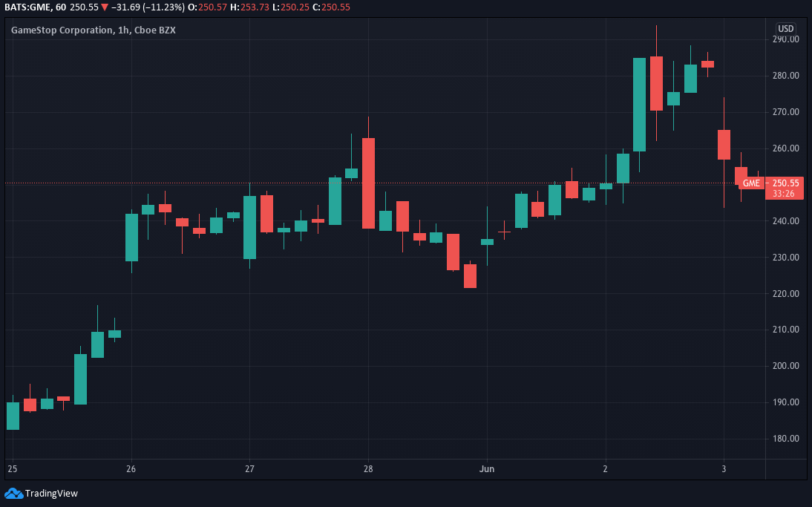Click the L:250.25 low value in header

tap(290, 7)
